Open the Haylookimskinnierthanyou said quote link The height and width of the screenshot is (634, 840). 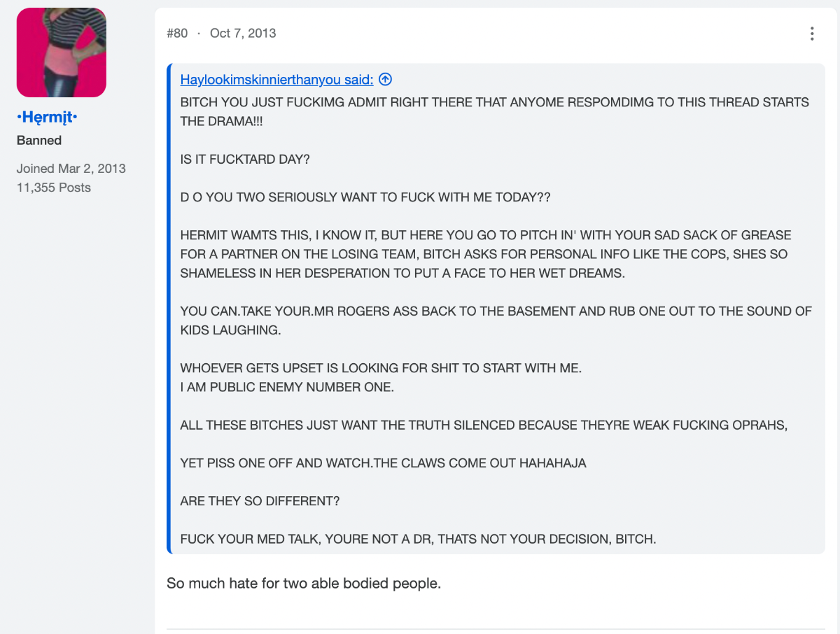tap(277, 79)
